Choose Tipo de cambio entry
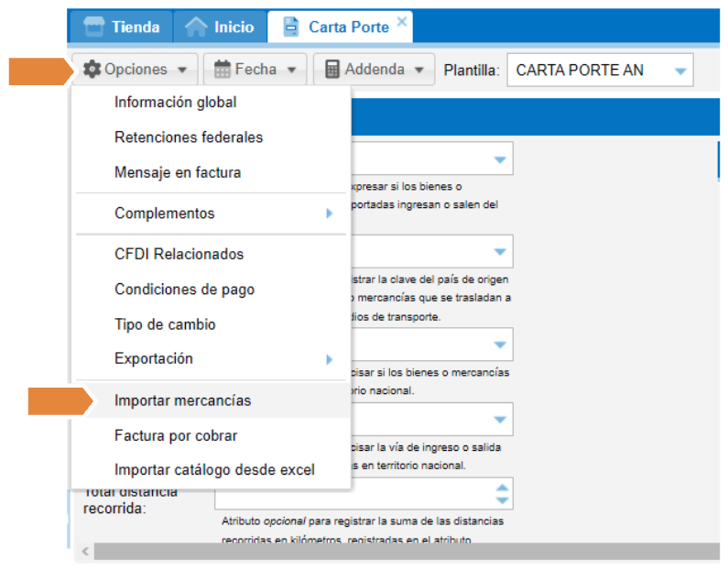This screenshot has width=728, height=570. [x=165, y=324]
